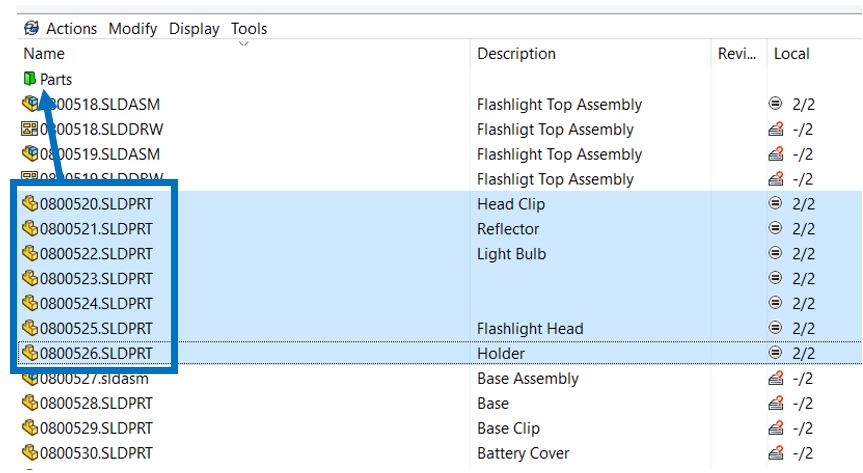Click the 0800518.SLDASM assembly file icon
Screen dimensions: 863x473
pos(30,104)
